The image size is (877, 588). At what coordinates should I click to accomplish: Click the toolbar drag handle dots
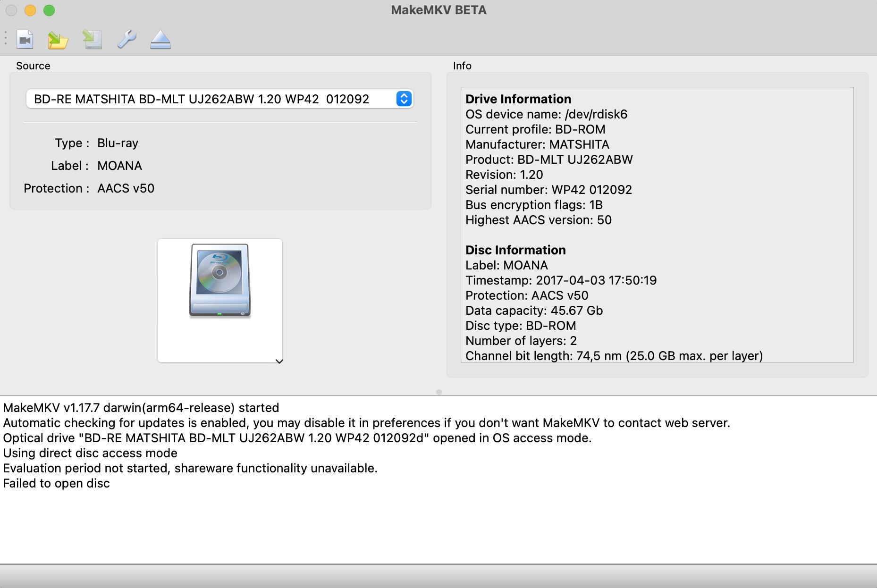[5, 39]
